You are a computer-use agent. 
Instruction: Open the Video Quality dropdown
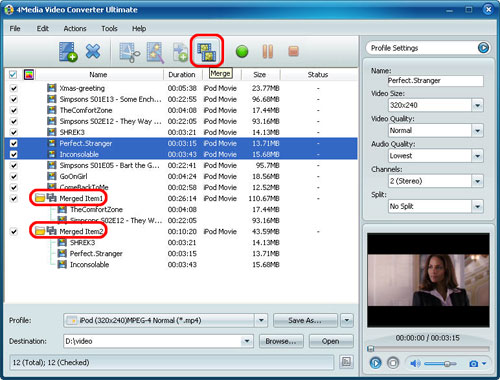(477, 131)
